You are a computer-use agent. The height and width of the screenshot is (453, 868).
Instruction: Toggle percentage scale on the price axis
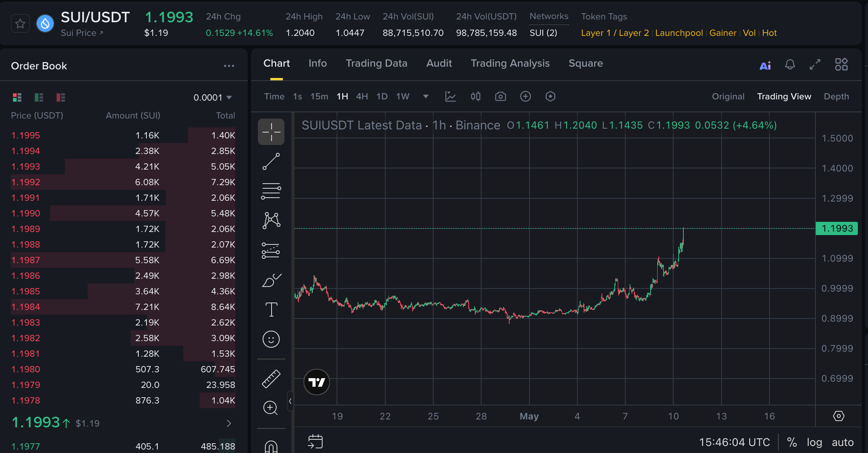[x=792, y=442]
